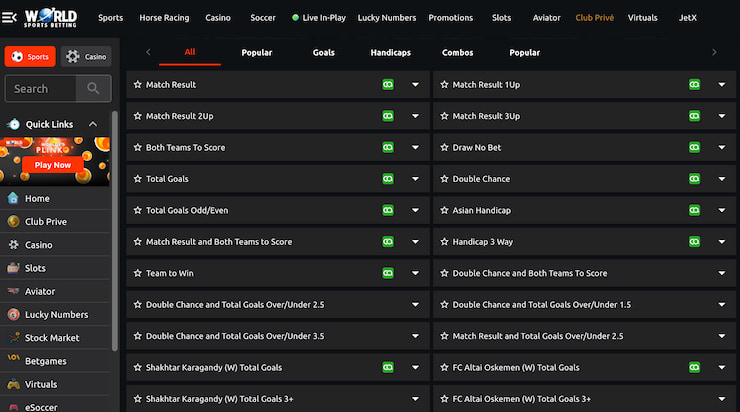Star the Handicap 3 Way market
This screenshot has width=740, height=412.
tap(444, 242)
